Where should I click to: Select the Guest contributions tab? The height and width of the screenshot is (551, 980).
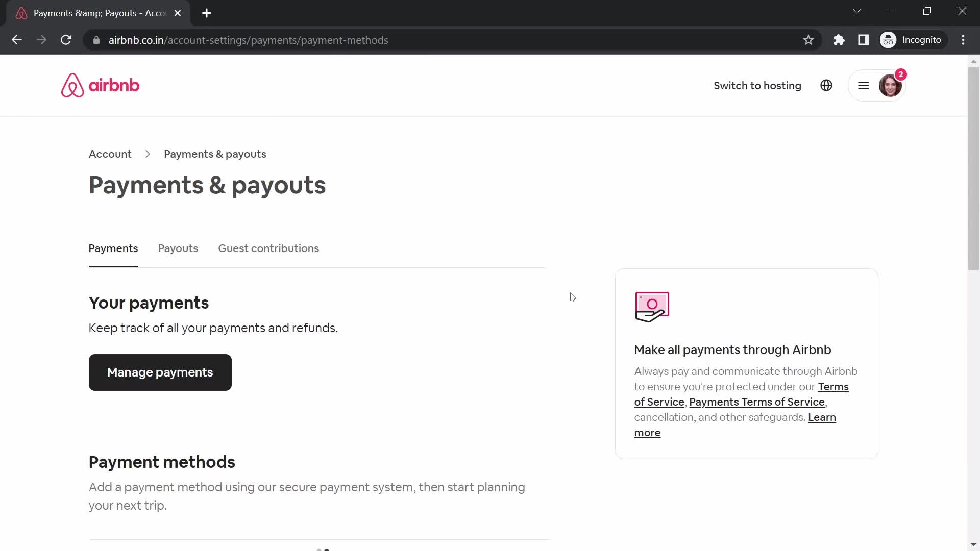pos(268,248)
